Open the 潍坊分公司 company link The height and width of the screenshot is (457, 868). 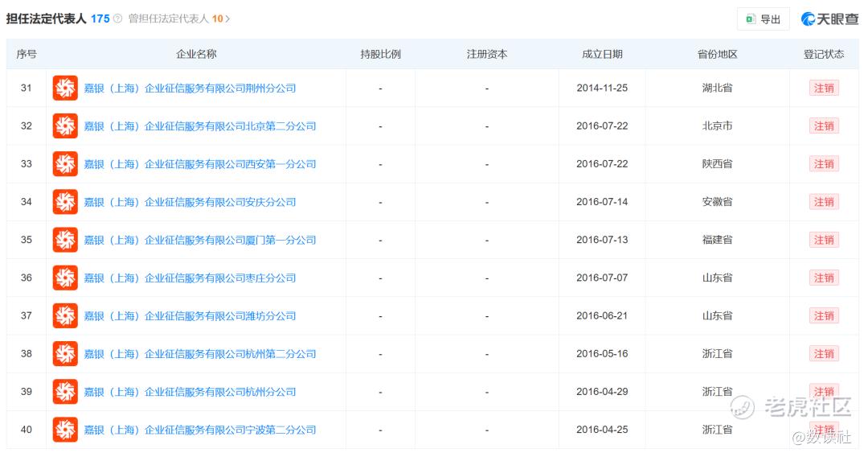[190, 315]
